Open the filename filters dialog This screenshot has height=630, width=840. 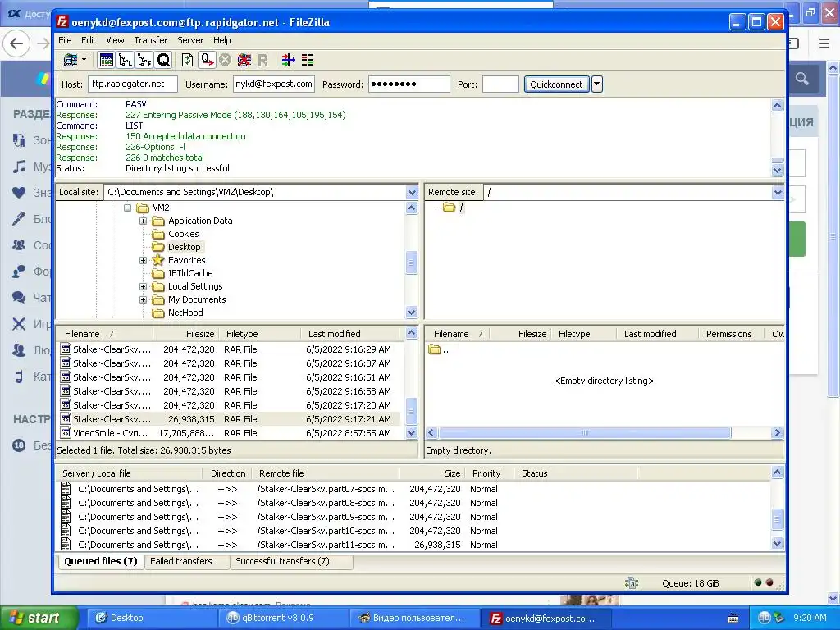[x=288, y=60]
